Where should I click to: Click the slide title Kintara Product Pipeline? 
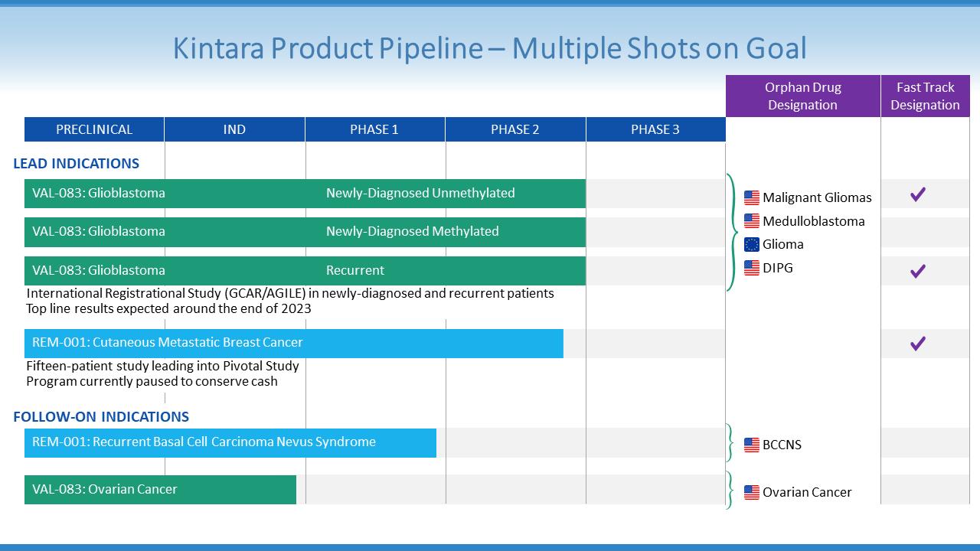pos(490,48)
